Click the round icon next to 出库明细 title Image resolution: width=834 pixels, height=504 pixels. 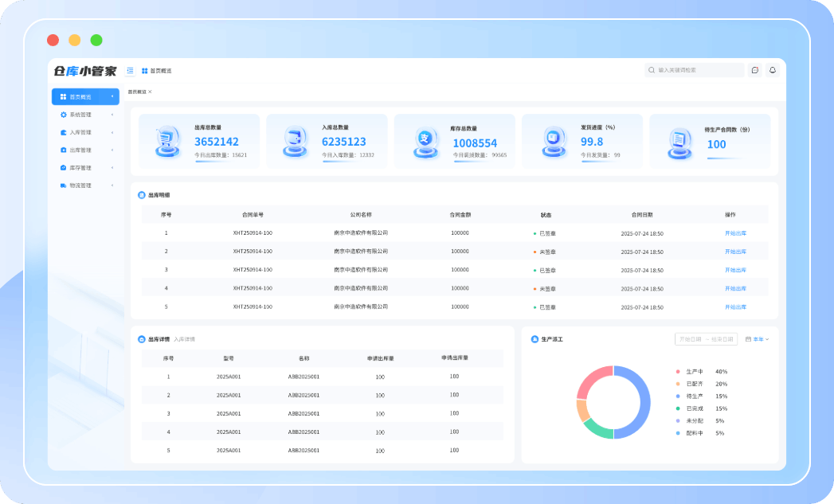pos(142,195)
